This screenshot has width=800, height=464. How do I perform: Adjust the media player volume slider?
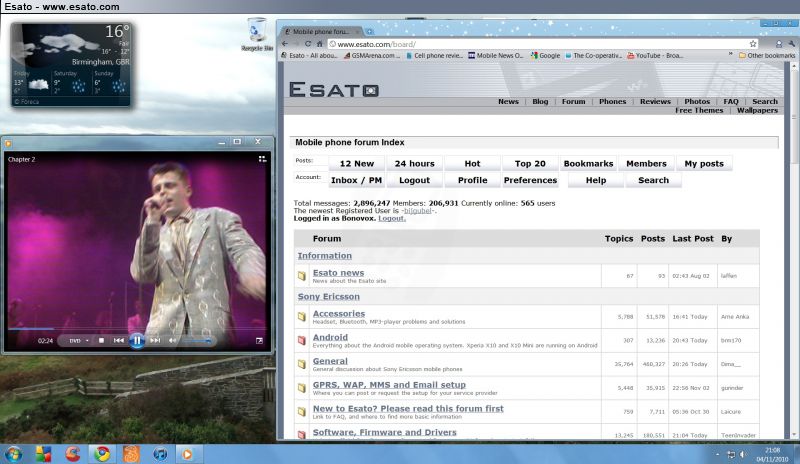(196, 340)
